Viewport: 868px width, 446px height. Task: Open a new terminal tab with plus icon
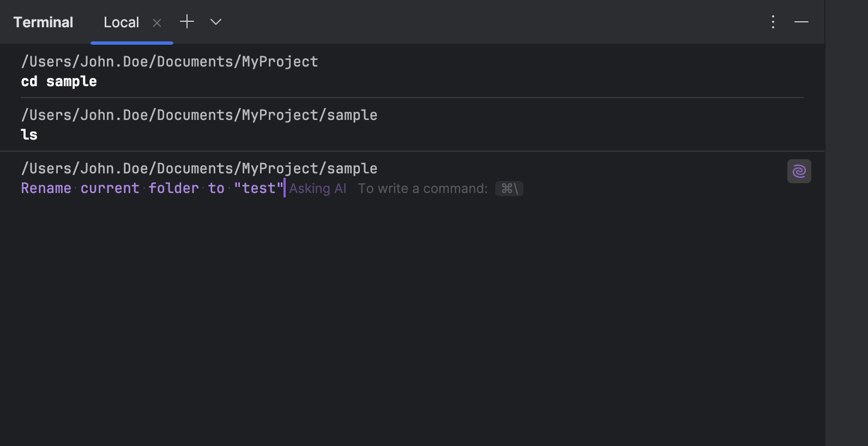tap(187, 22)
